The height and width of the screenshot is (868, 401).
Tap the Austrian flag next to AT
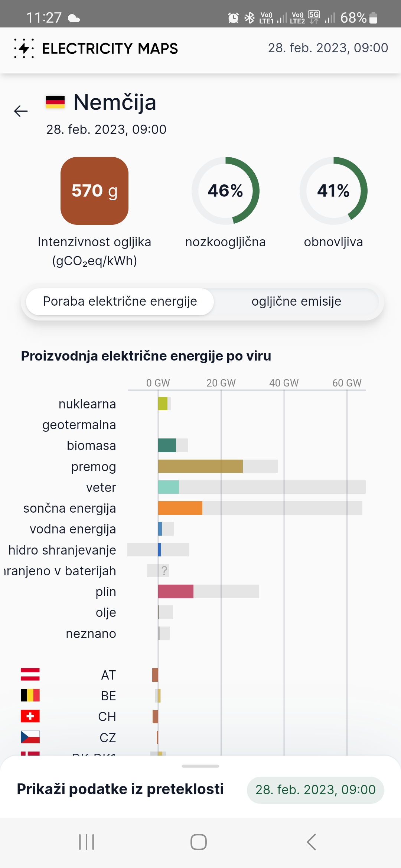tap(30, 674)
